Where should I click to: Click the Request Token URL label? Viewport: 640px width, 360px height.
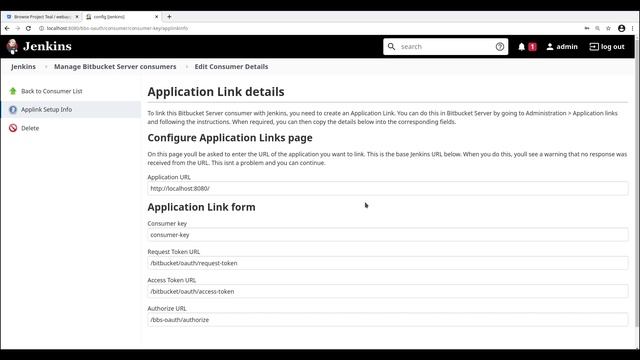click(x=173, y=252)
